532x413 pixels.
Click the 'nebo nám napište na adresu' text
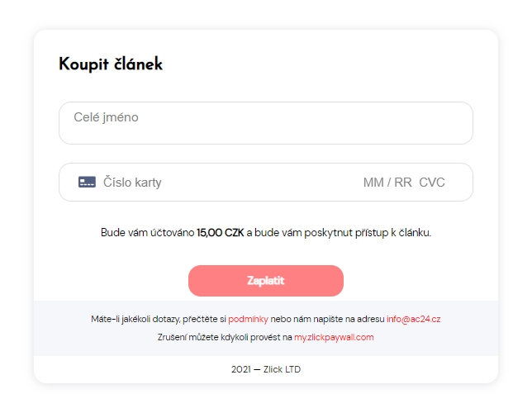coord(333,319)
